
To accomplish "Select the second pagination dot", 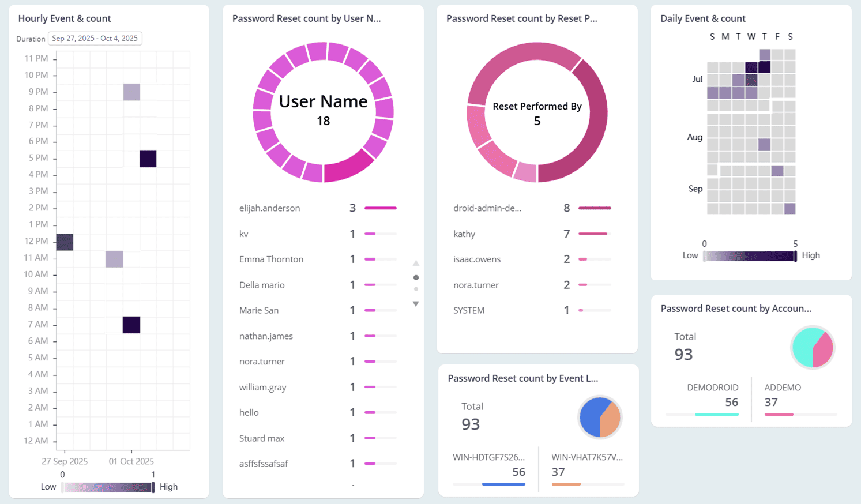I will 416,289.
